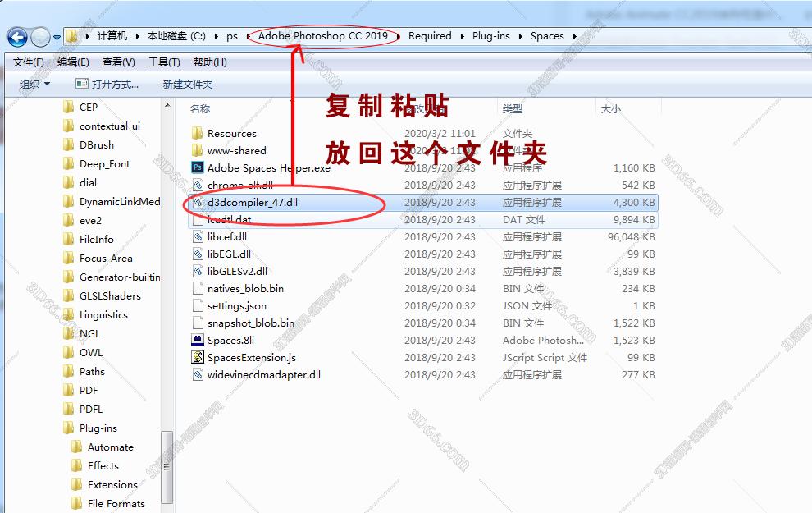Select the Resources folder icon in file list
812x513 pixels.
point(198,133)
